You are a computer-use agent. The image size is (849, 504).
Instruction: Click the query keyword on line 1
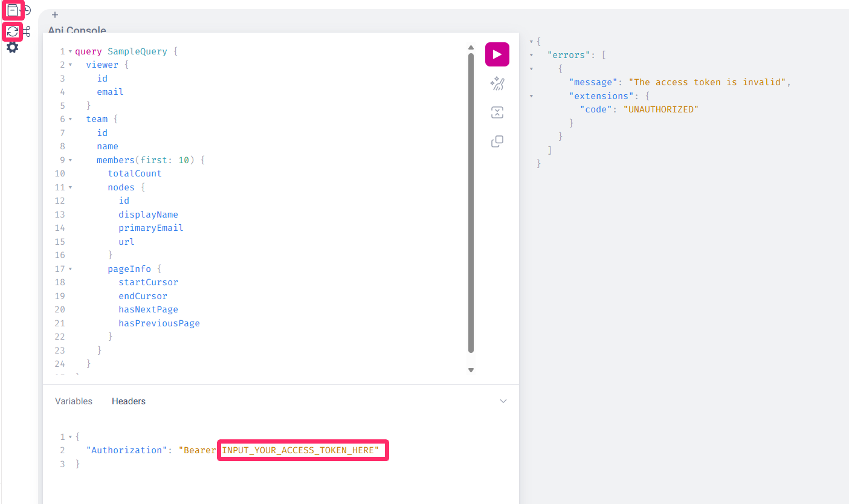88,51
